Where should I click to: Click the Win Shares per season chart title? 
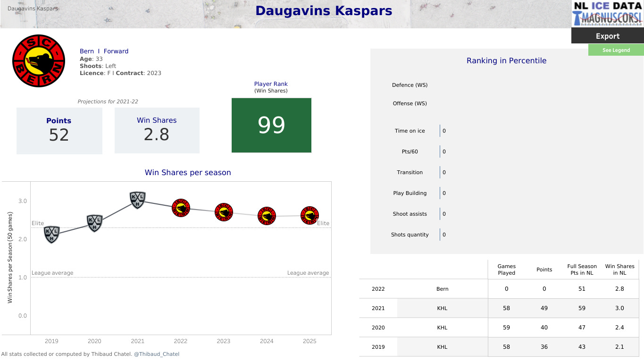[x=188, y=172]
